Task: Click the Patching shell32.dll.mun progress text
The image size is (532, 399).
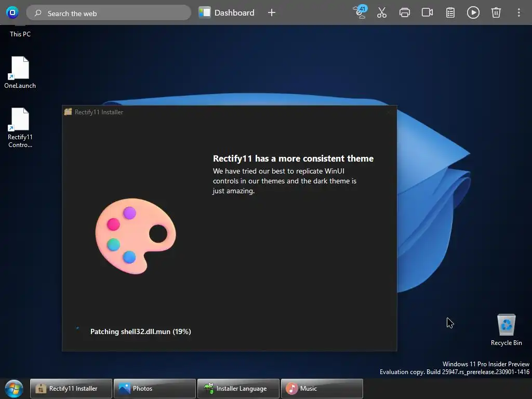Action: 140,331
